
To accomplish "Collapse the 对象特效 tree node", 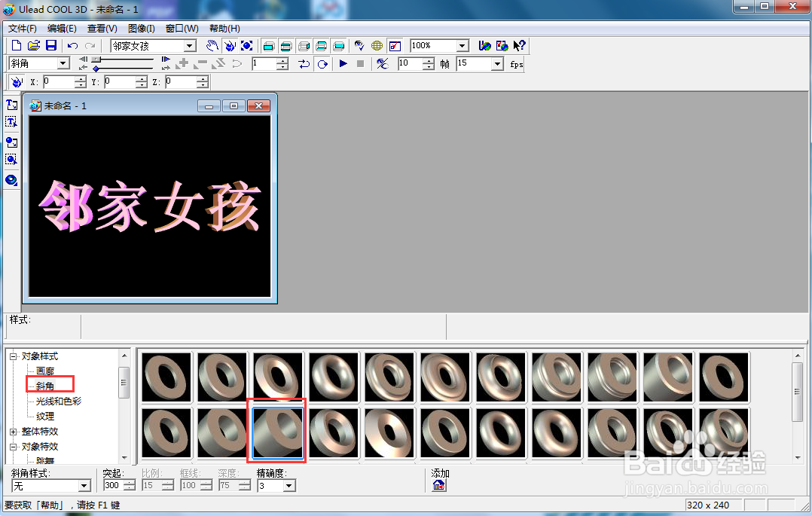I will coord(14,447).
